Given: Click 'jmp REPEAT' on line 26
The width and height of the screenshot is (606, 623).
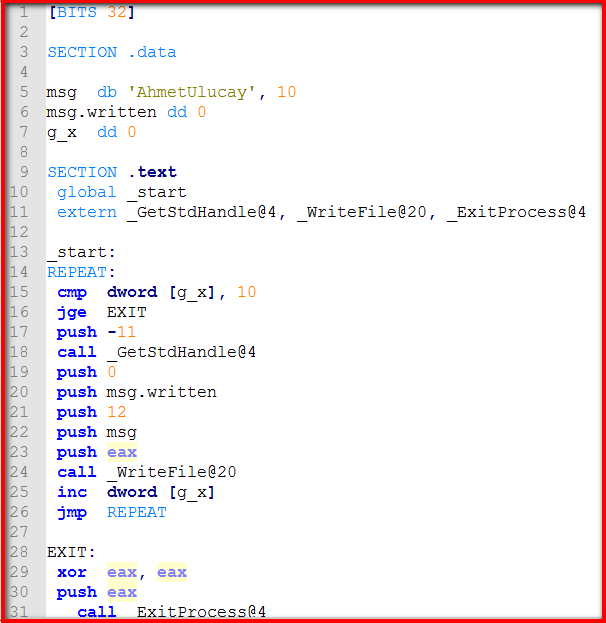Looking at the screenshot, I should tap(112, 512).
